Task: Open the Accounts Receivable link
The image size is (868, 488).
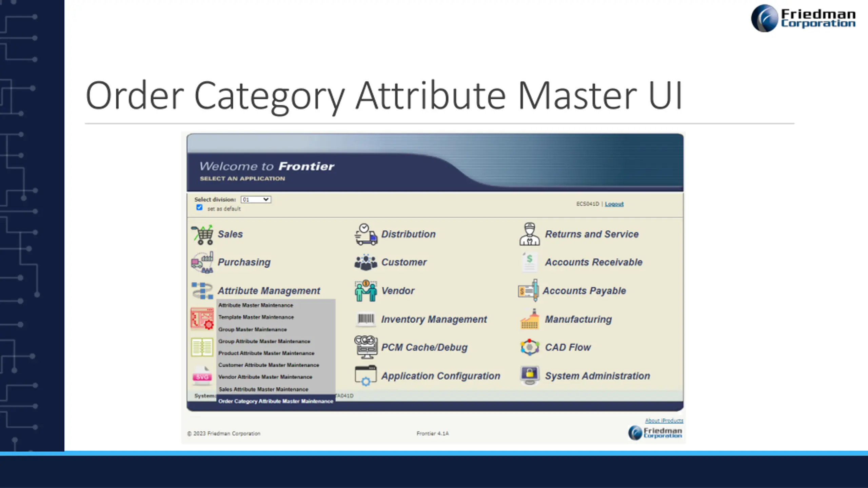Action: (594, 262)
